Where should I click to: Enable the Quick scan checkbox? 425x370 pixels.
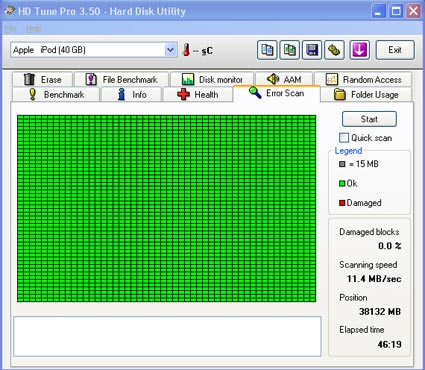343,138
